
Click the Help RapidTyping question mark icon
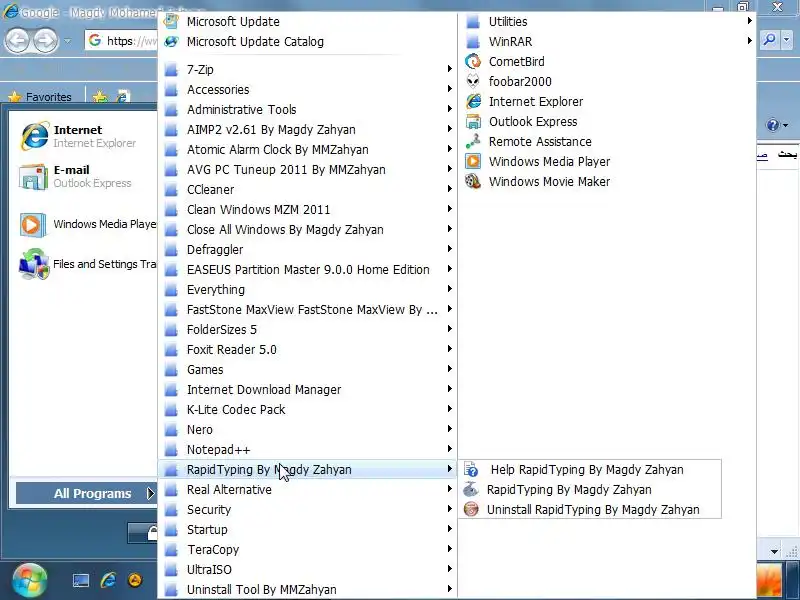pos(471,469)
